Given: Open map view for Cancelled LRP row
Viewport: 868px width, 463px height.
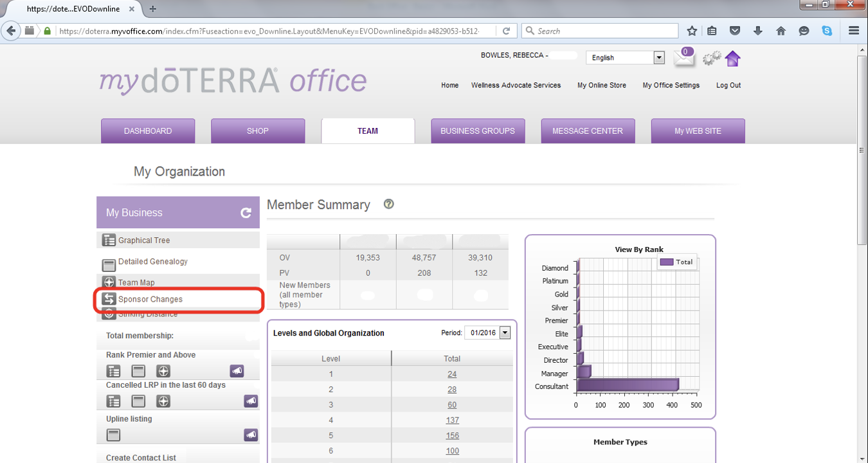Looking at the screenshot, I should tap(163, 401).
